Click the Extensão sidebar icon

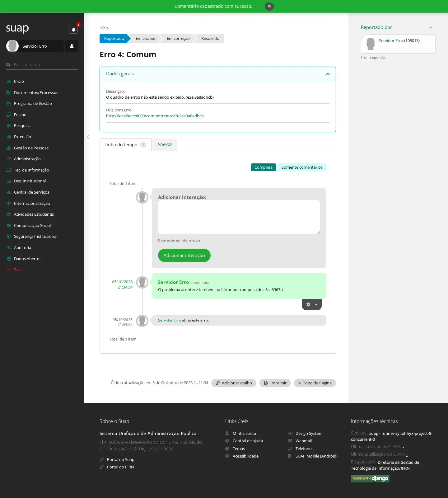(x=9, y=137)
